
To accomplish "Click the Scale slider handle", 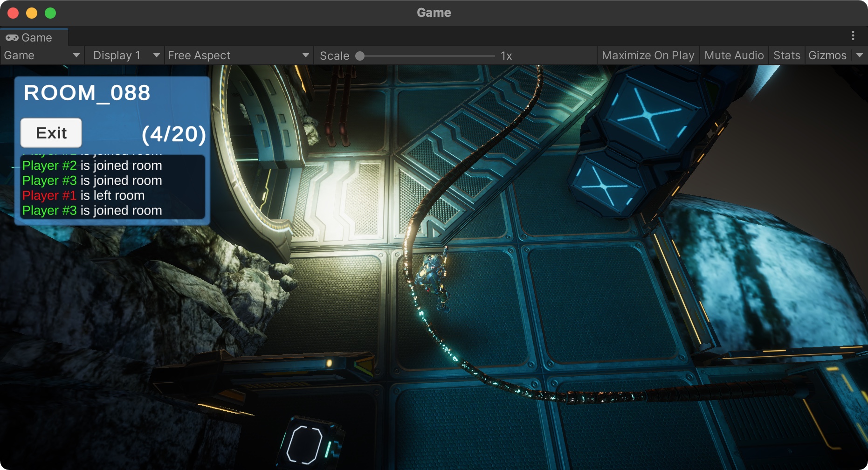I will (x=360, y=56).
